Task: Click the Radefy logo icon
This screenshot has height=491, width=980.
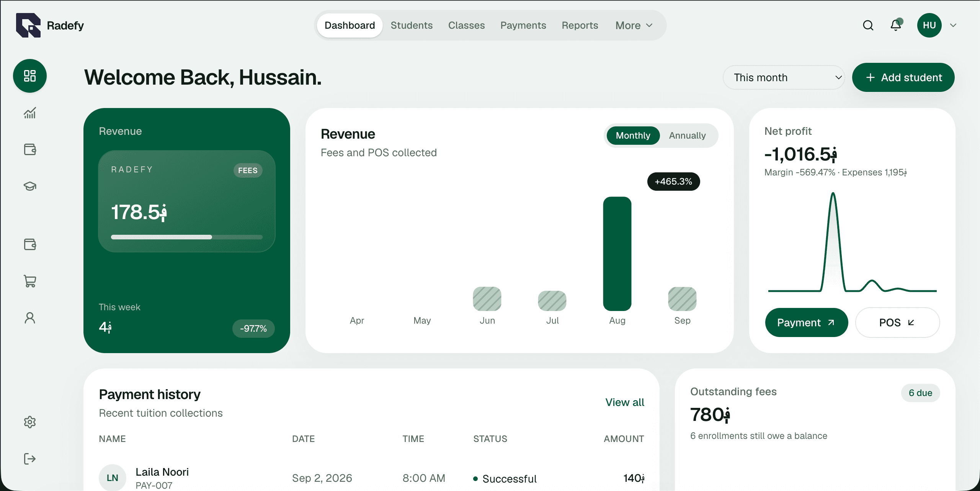Action: click(x=28, y=25)
